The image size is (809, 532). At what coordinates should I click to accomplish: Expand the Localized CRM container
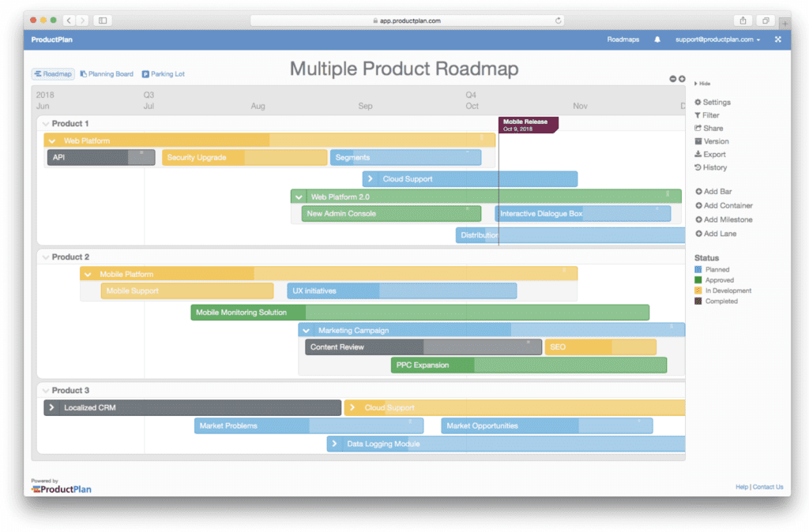(51, 408)
